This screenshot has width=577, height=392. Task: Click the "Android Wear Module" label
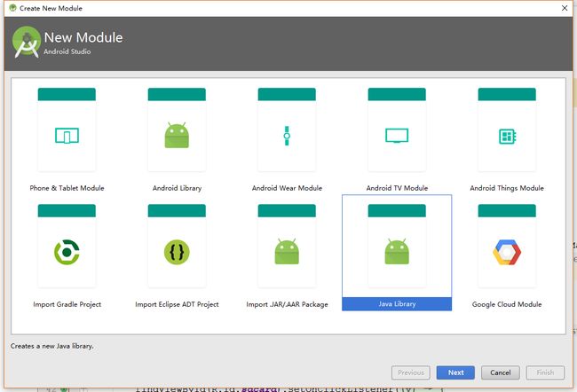pyautogui.click(x=287, y=188)
